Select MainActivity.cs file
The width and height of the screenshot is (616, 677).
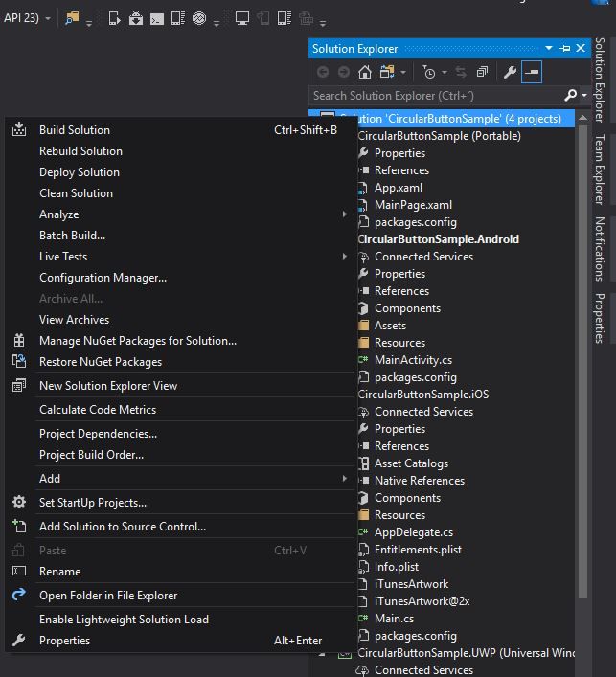(x=413, y=360)
